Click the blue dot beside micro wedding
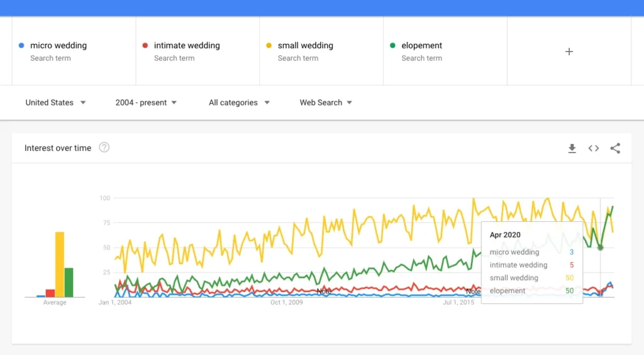 22,45
